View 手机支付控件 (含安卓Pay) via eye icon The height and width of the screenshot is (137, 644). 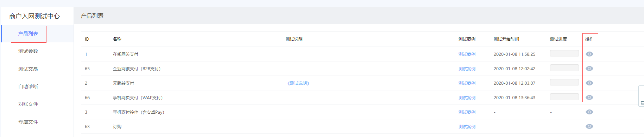tap(589, 112)
